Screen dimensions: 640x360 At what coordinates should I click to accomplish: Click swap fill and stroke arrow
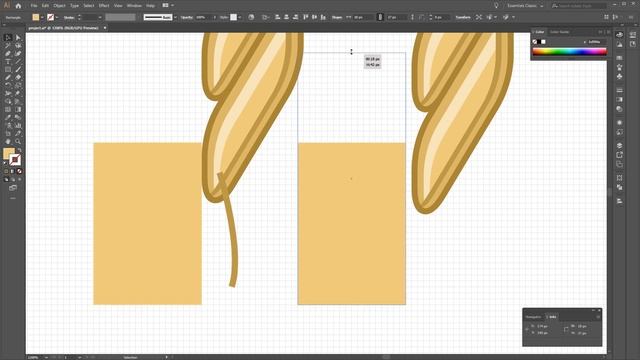(19, 150)
